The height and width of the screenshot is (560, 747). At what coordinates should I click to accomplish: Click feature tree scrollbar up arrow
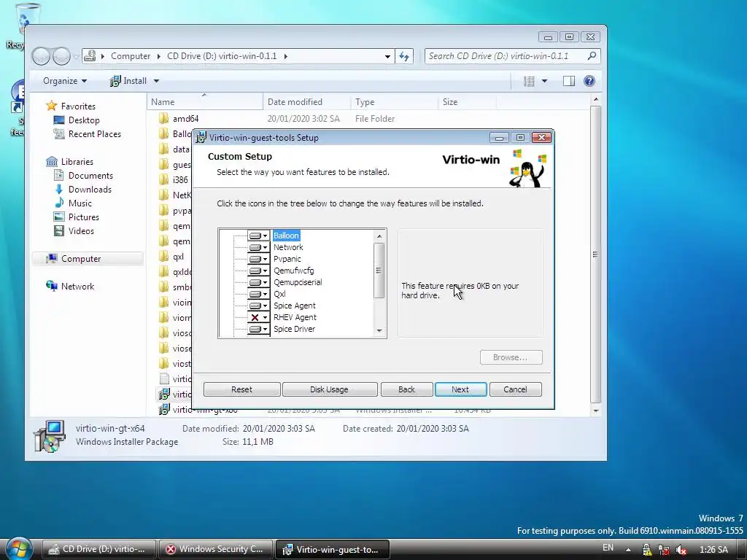(x=379, y=236)
